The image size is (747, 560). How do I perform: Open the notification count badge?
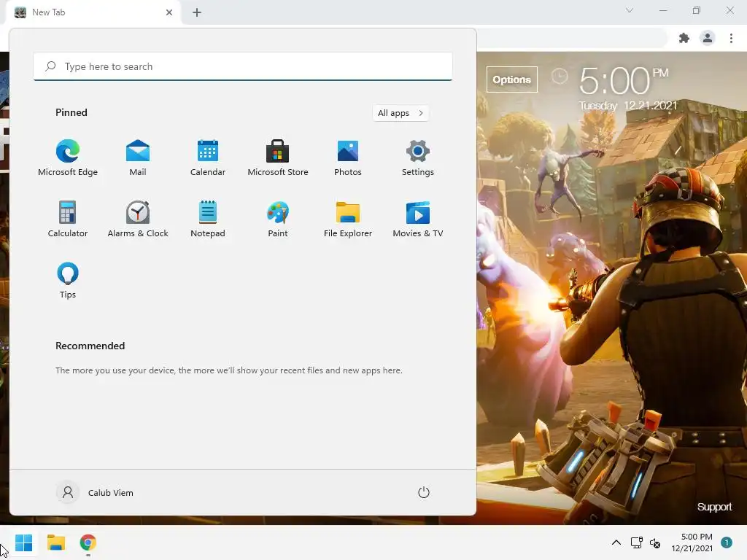(727, 542)
